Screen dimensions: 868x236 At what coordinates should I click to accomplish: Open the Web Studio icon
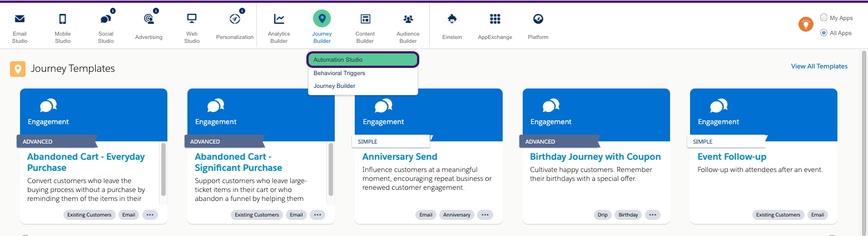click(192, 19)
